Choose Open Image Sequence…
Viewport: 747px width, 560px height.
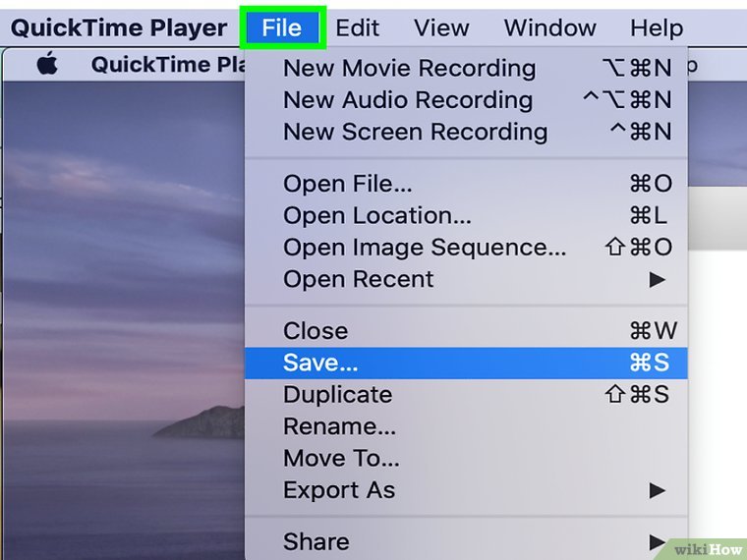click(424, 248)
